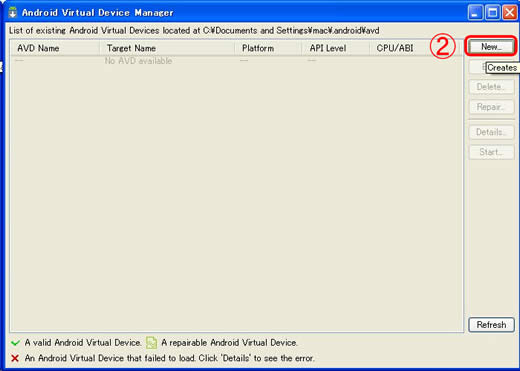Click 'A valid Android Virtual Device.' legend text
Image resolution: width=520 pixels, height=371 pixels.
click(x=83, y=343)
